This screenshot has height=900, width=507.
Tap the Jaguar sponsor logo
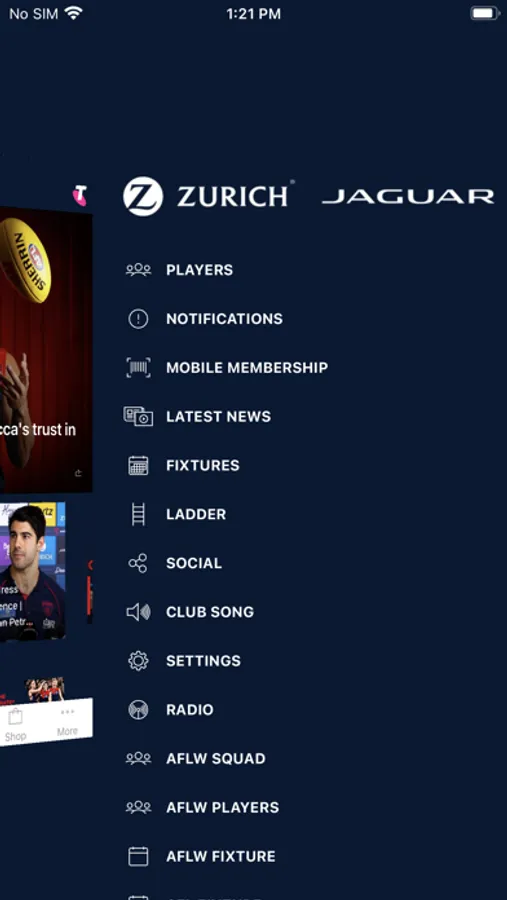point(408,197)
